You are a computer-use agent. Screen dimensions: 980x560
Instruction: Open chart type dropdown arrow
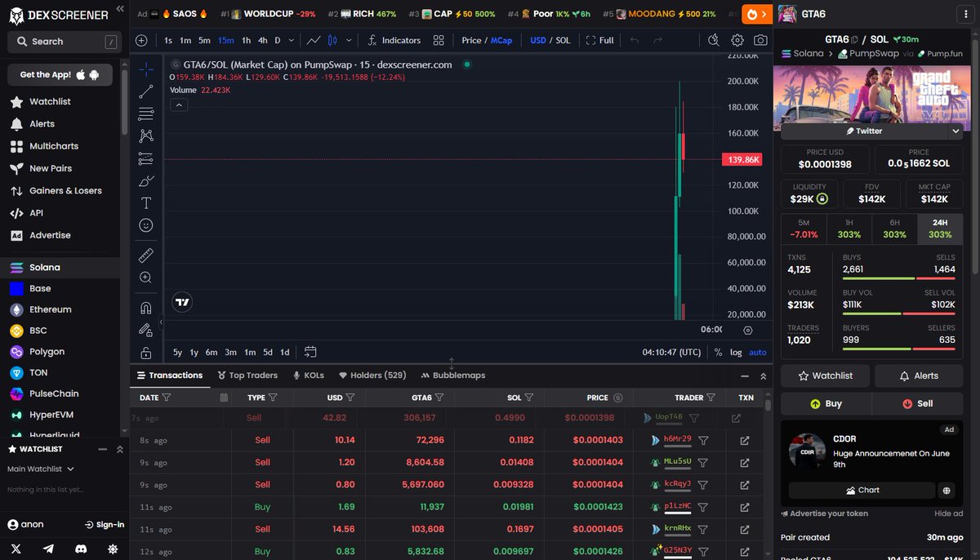tap(350, 40)
